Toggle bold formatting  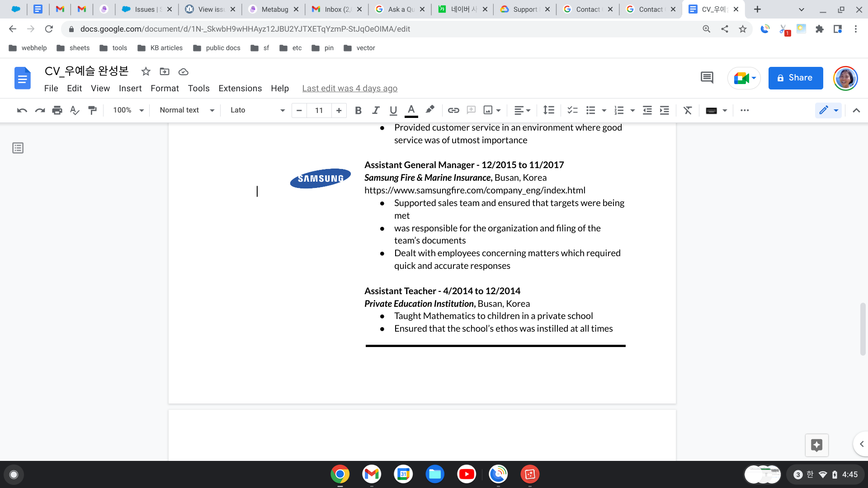point(358,110)
